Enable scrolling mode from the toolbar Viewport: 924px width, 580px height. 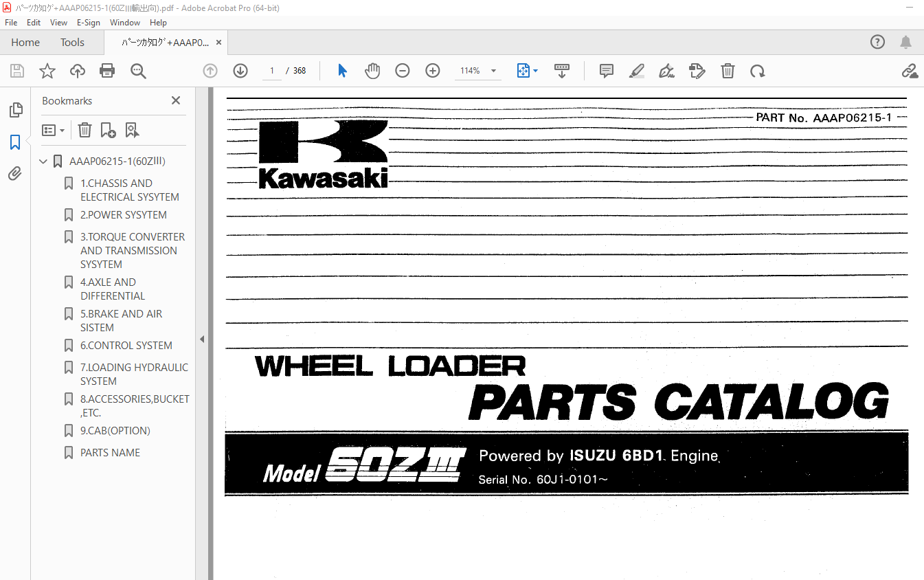[x=562, y=71]
